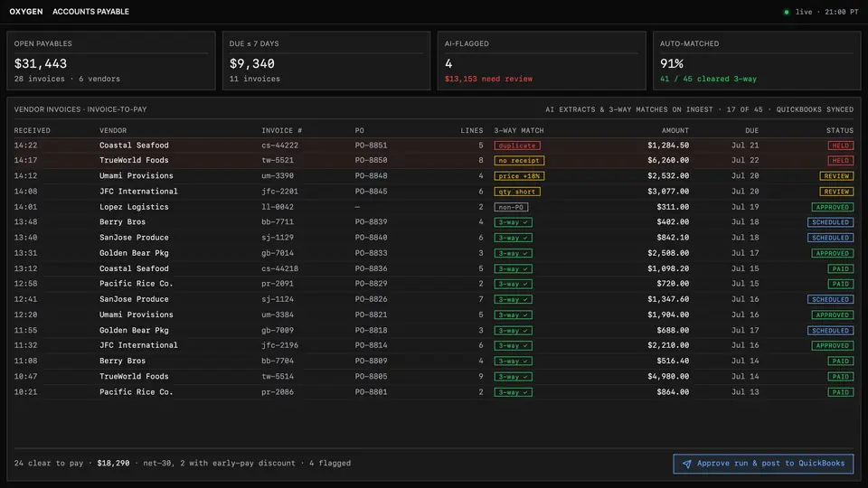Click SCHEDULED status for Berry Bros bb-7711
Image resolution: width=868 pixels, height=488 pixels.
(x=830, y=222)
